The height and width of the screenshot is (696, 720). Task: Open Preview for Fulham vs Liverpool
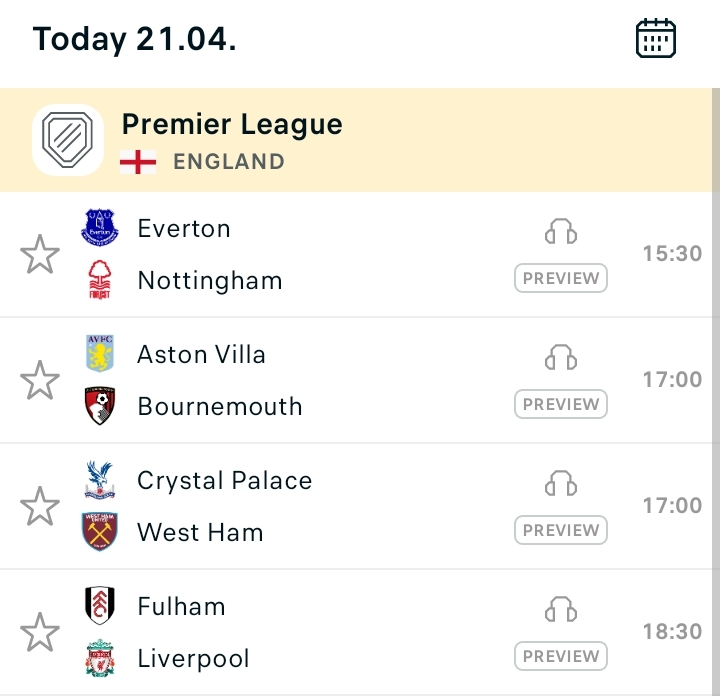pos(561,656)
